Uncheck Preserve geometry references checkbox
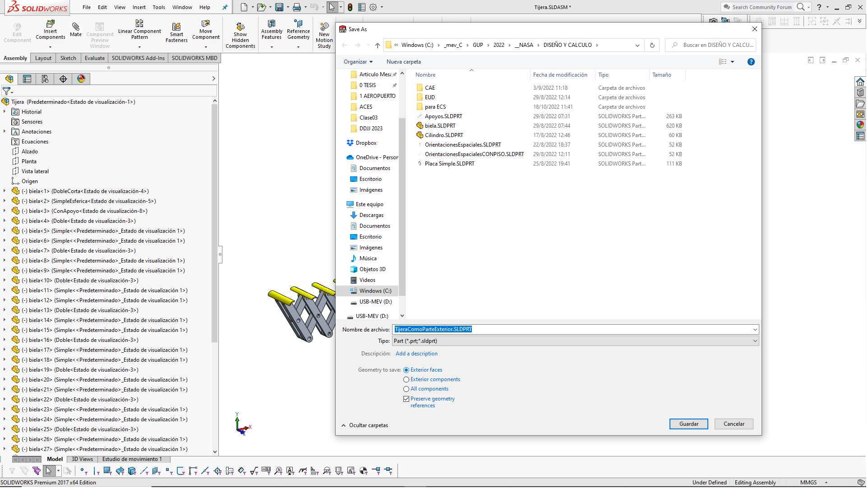868x488 pixels. pos(406,399)
